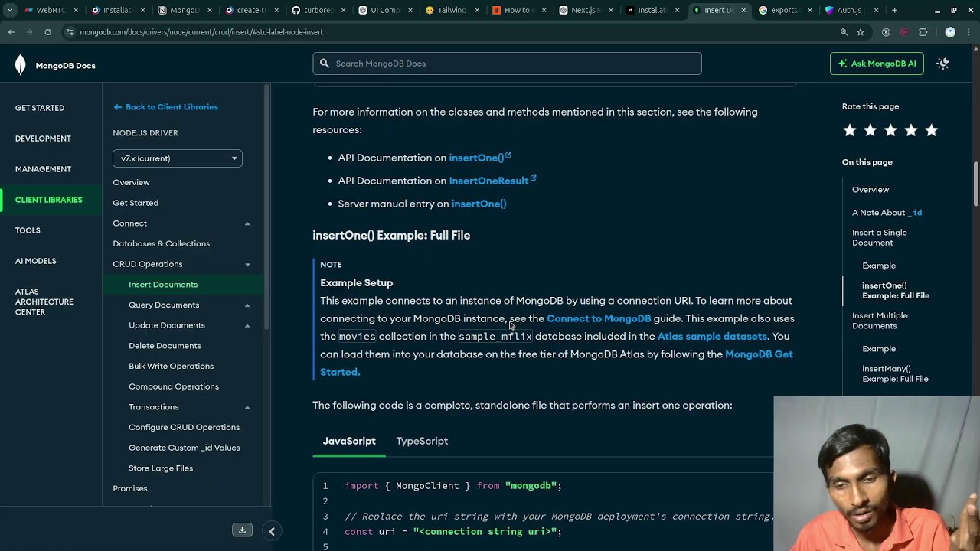This screenshot has height=551, width=980.
Task: Click the Ask MongoDB AI button
Action: (877, 64)
